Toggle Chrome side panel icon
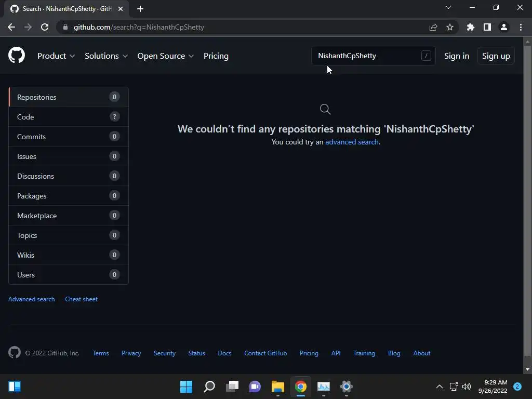The width and height of the screenshot is (532, 399). (487, 27)
